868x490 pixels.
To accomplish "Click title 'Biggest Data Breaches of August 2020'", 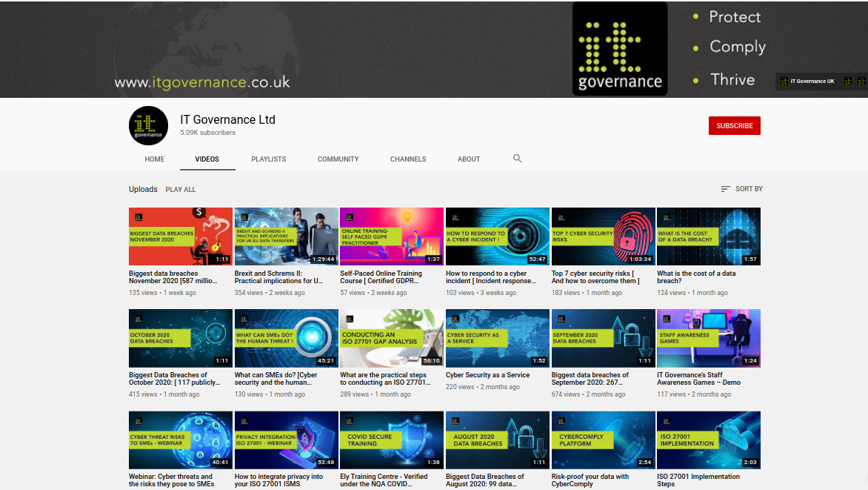I will point(484,480).
